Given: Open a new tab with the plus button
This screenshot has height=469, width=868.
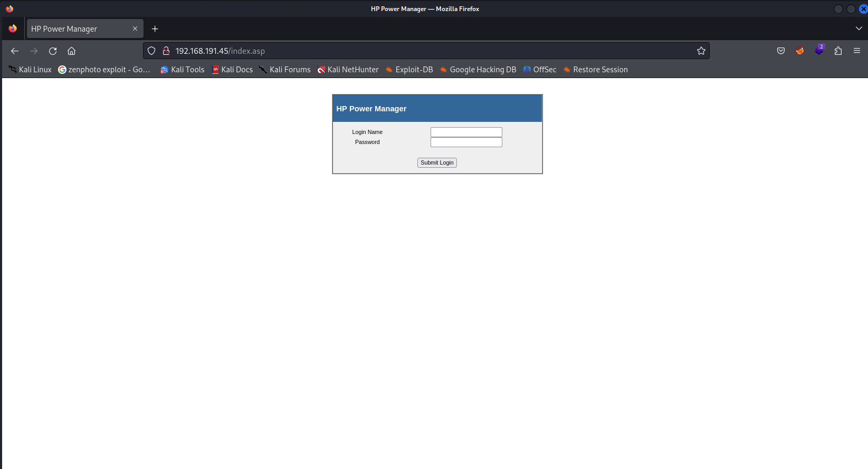Looking at the screenshot, I should [x=155, y=29].
